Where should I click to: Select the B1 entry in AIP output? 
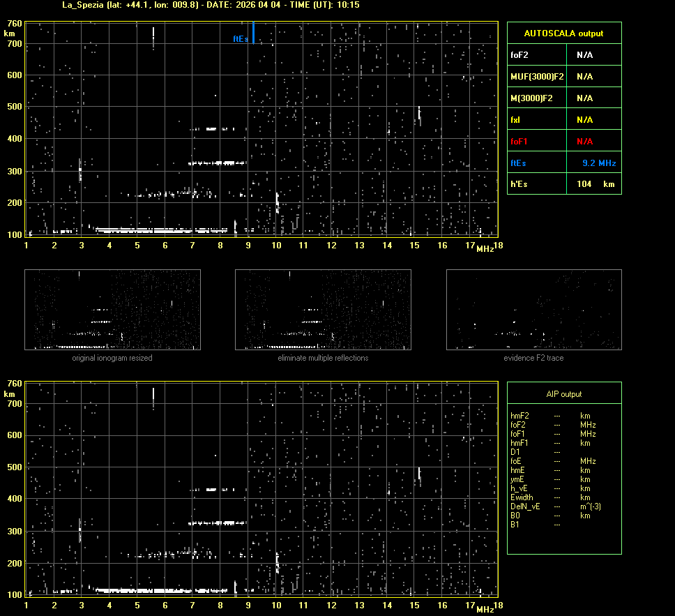tap(515, 525)
